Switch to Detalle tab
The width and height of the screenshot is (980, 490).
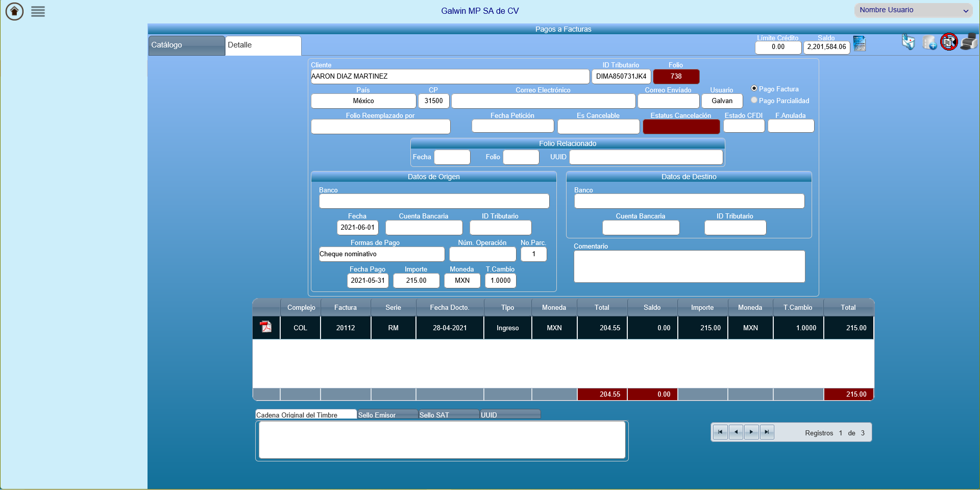(263, 45)
